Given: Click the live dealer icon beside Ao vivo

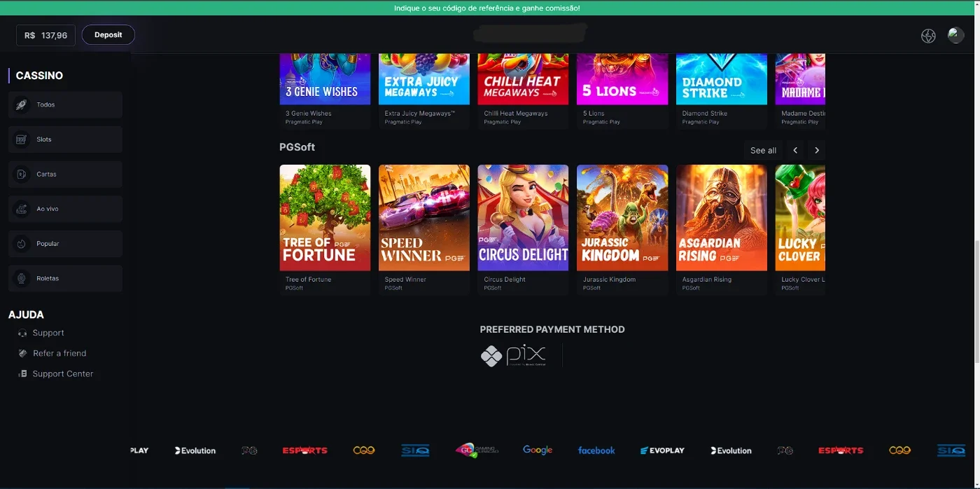Looking at the screenshot, I should [x=22, y=209].
